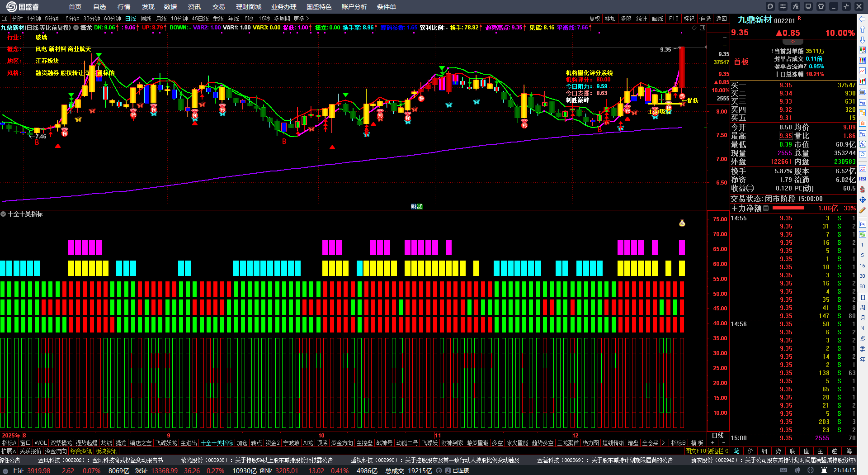This screenshot has width=868, height=475.
Task: Click the red dollar S icon on sidebar
Action: coord(863,189)
